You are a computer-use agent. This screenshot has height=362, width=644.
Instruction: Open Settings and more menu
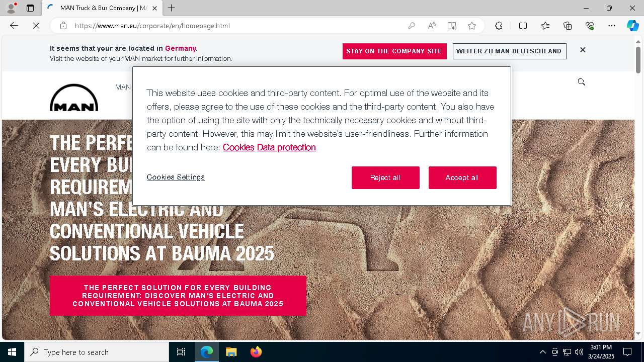tap(612, 26)
